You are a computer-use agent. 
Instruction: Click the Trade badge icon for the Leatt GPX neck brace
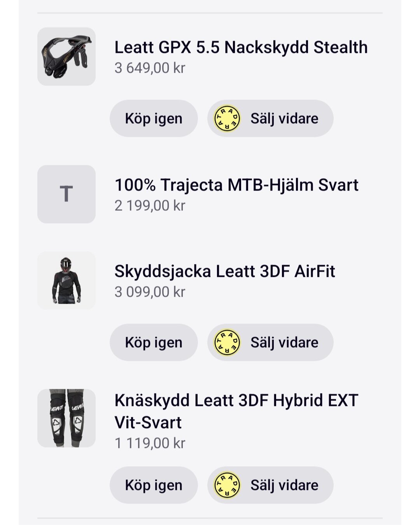[x=227, y=119]
